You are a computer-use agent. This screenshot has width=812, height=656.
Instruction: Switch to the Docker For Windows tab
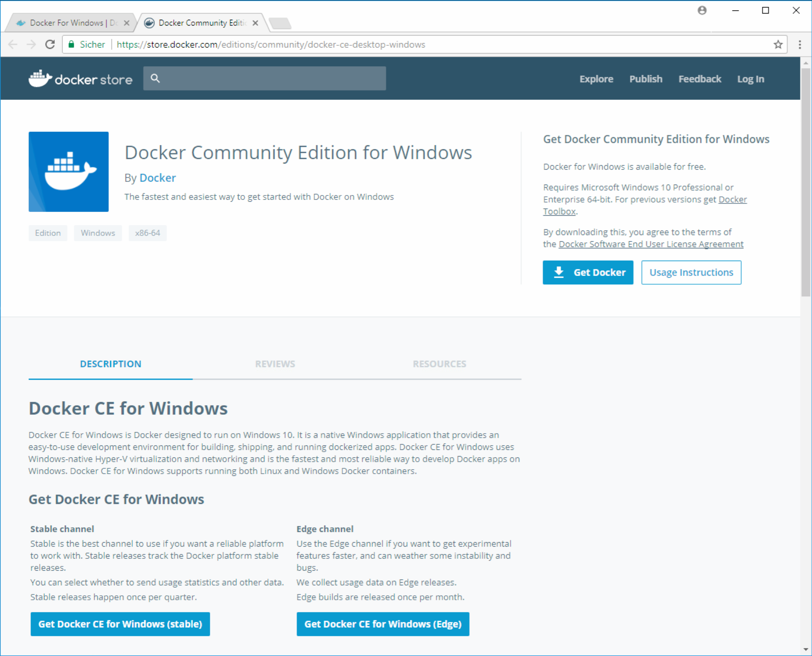[x=71, y=23]
